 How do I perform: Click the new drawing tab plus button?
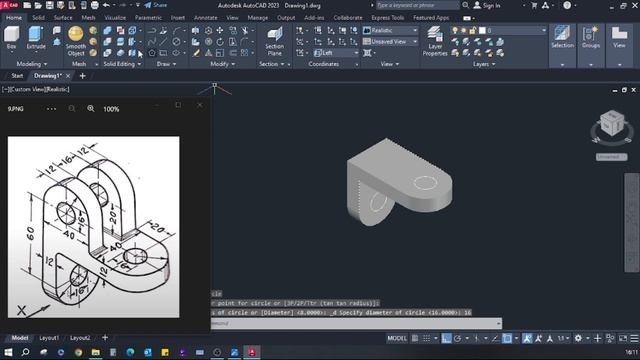(82, 76)
